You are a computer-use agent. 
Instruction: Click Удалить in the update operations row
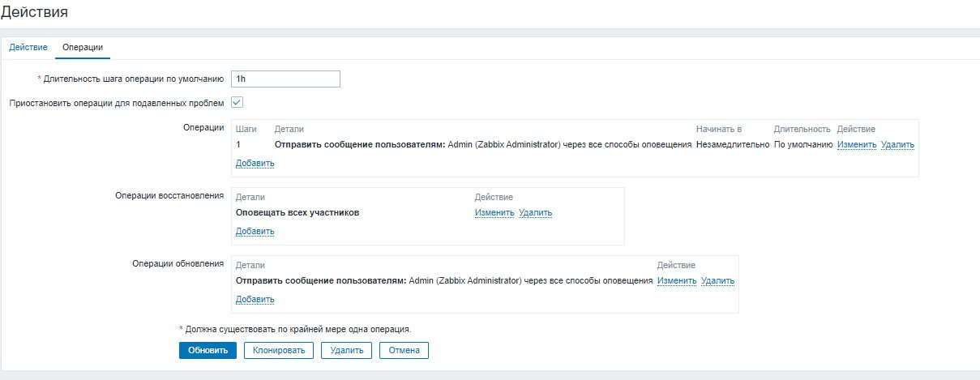point(717,280)
